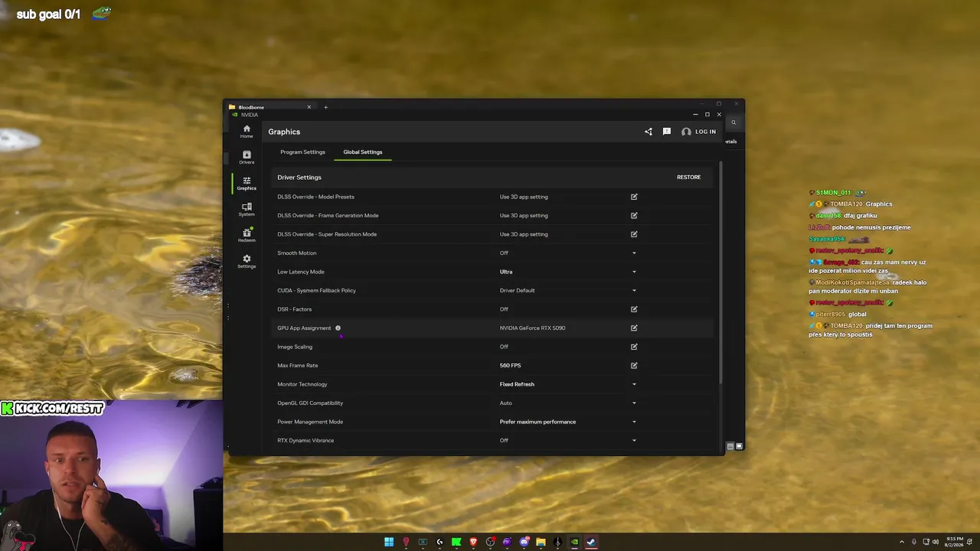Click the 'Image Scaling' label
The width and height of the screenshot is (980, 551).
[295, 347]
